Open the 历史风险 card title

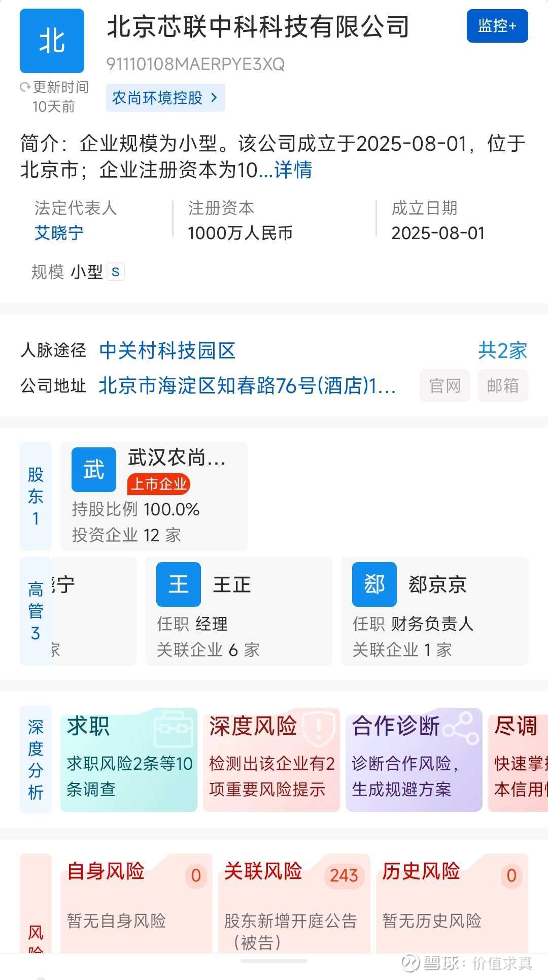coord(421,871)
